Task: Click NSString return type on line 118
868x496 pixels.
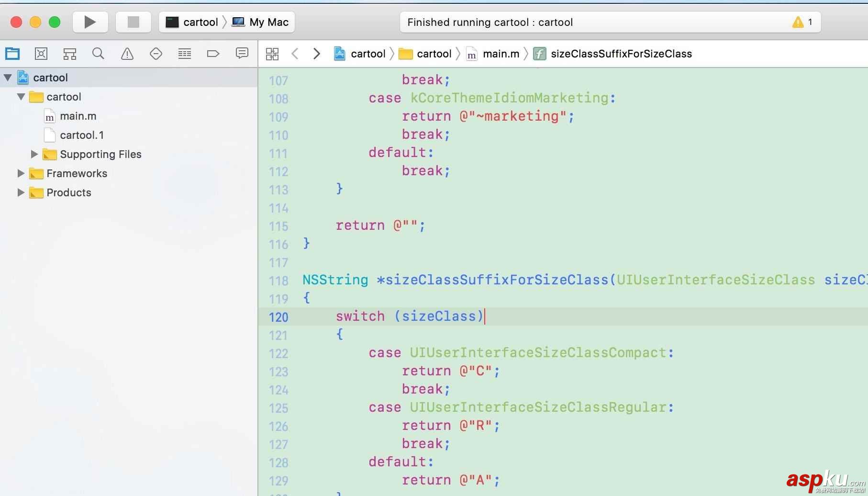Action: tap(335, 280)
